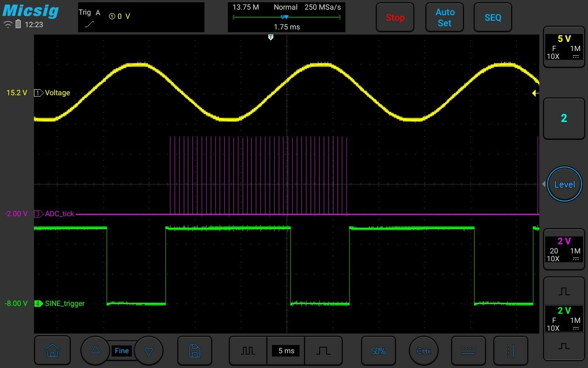Tap the pulse icon above the green 2 V box

(x=564, y=291)
